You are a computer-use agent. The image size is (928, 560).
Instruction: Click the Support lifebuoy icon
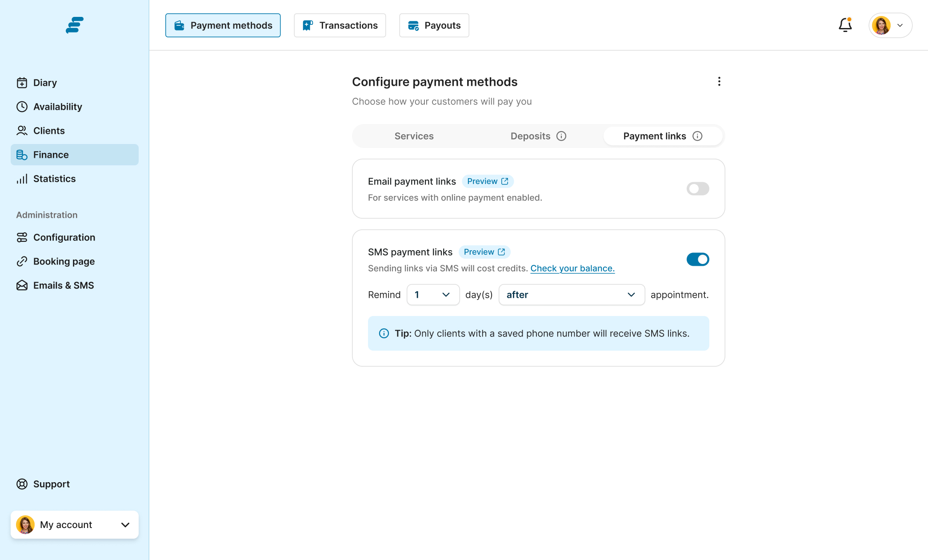22,484
